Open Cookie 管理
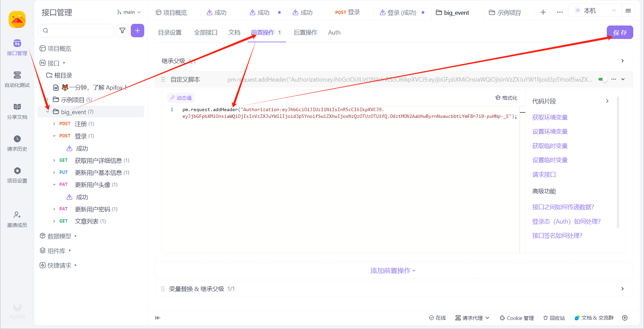644x329 pixels. [517, 318]
